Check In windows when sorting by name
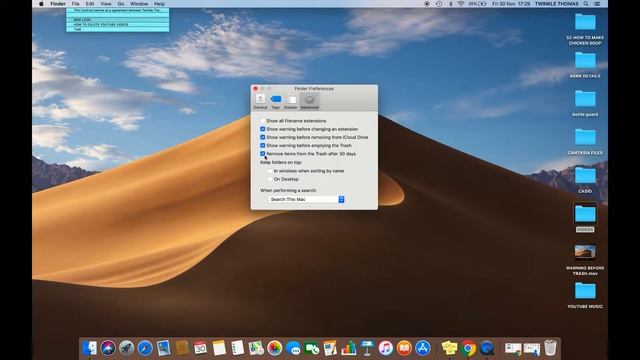This screenshot has height=360, width=640. click(x=270, y=171)
